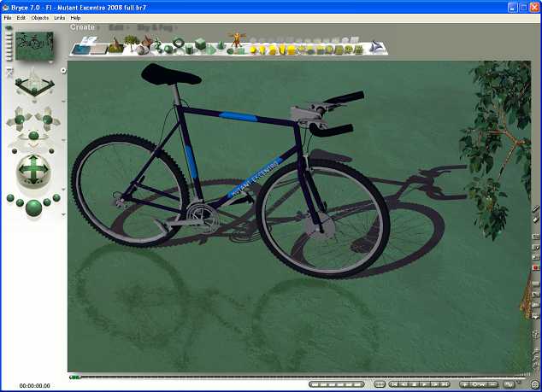Open the View options triangle beside View Control
The image size is (542, 392).
coord(63,101)
